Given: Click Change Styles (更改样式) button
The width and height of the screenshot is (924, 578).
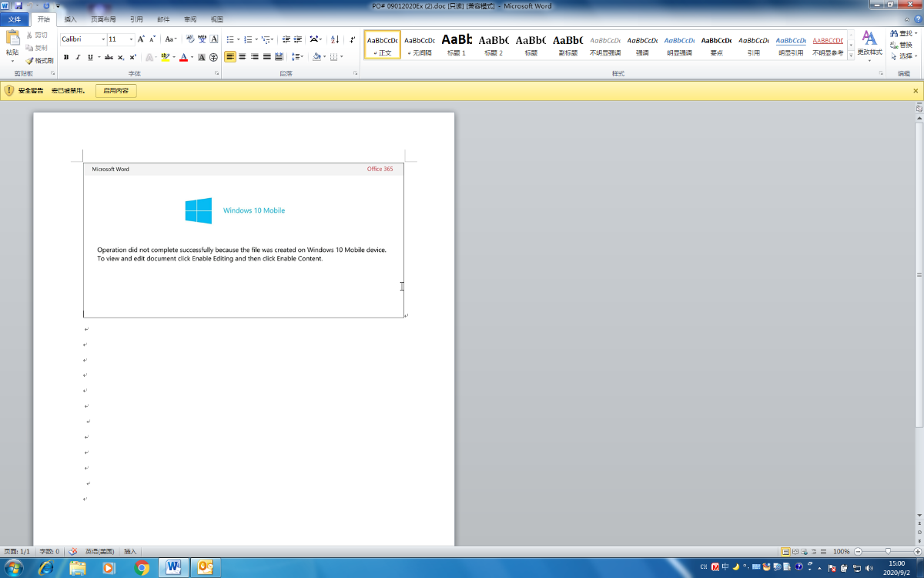Looking at the screenshot, I should point(870,45).
